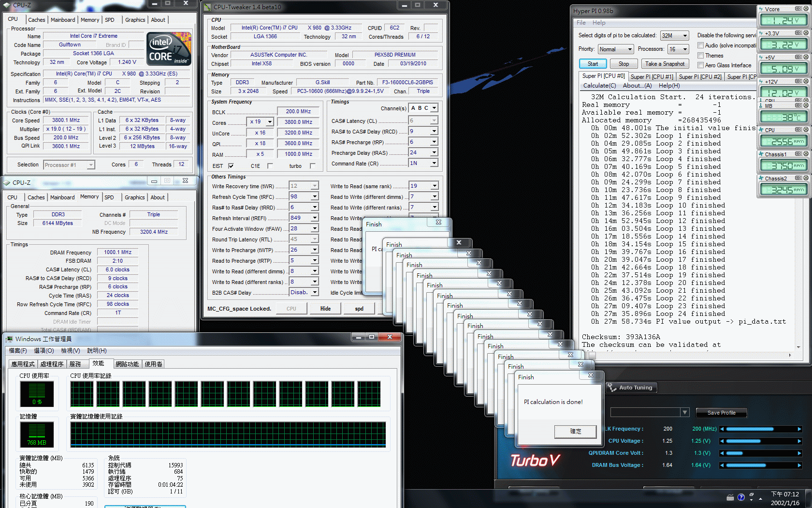Switch to Mainboard tab in top CPU-Z
The image size is (812, 508).
[63, 20]
